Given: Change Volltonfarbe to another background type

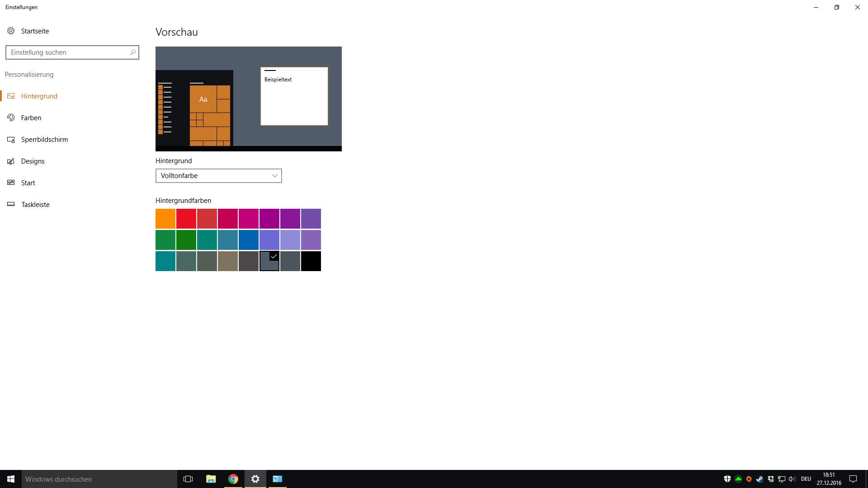Looking at the screenshot, I should [x=218, y=176].
